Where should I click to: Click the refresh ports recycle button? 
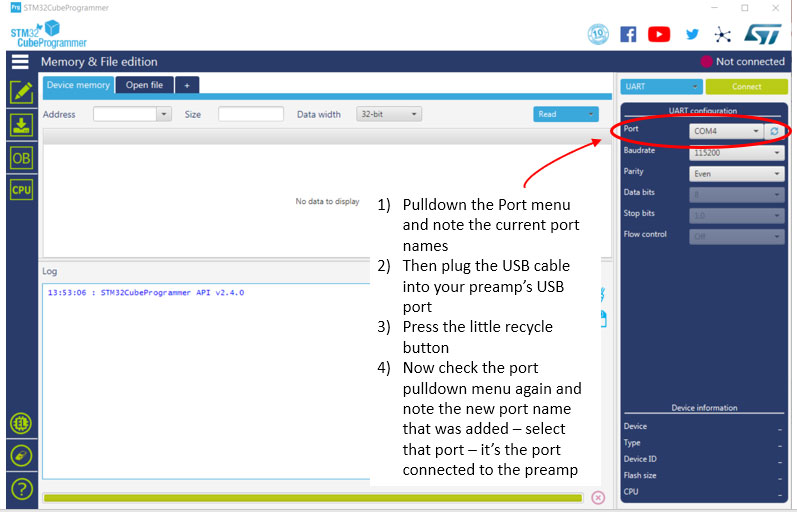[774, 131]
